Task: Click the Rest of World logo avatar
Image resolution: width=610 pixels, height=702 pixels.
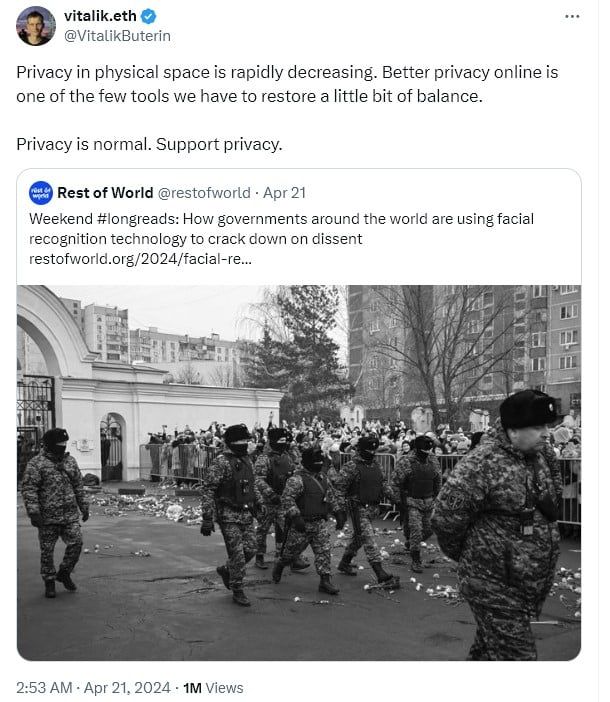Action: (x=41, y=193)
